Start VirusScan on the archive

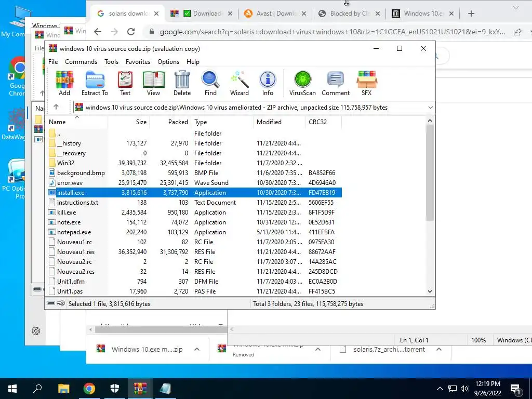(x=302, y=84)
